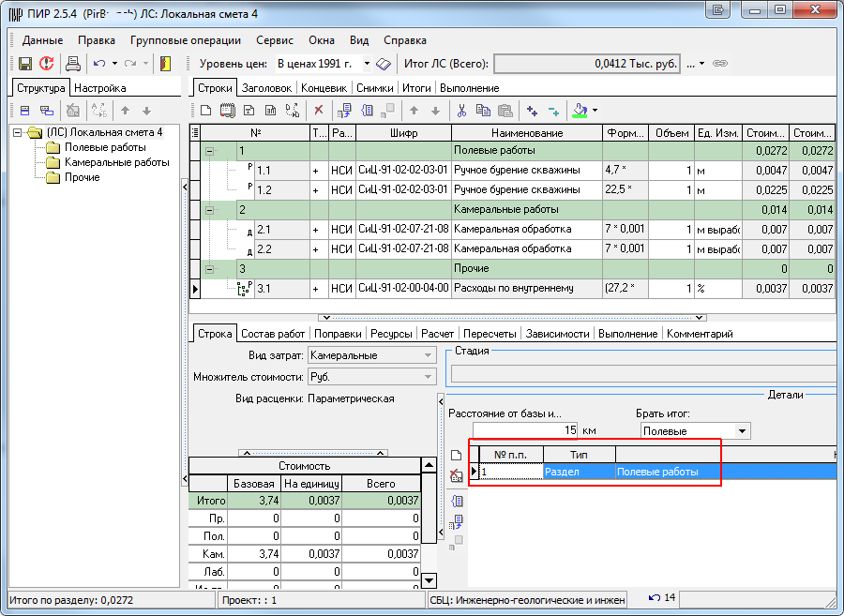844x616 pixels.
Task: Click the red refresh recalculation icon
Action: (x=46, y=64)
